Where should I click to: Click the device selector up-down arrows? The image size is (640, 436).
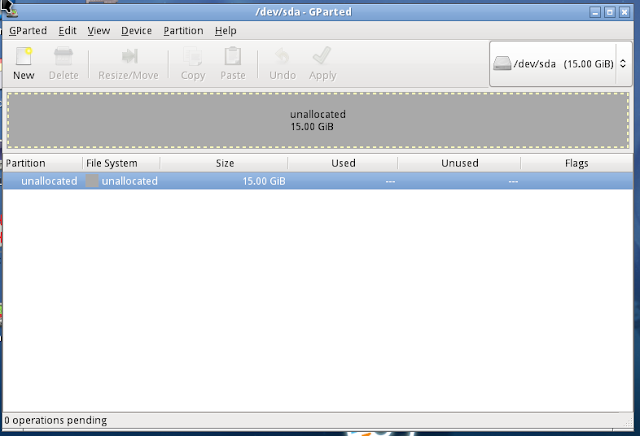click(623, 64)
